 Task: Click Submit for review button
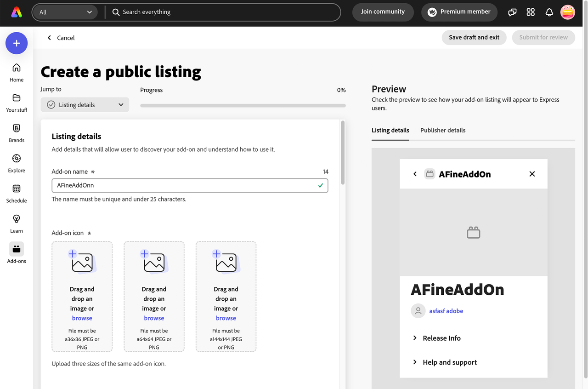pos(543,38)
